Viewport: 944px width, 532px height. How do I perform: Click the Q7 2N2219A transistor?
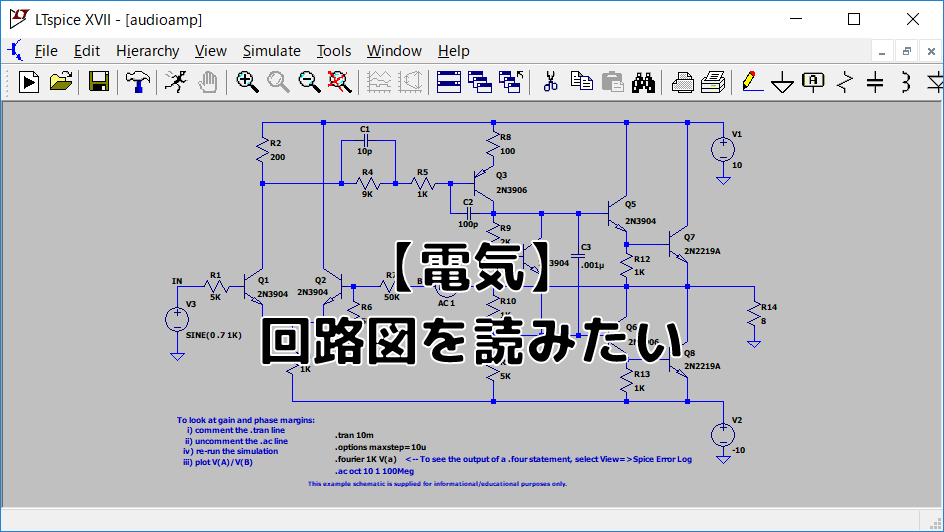[679, 245]
